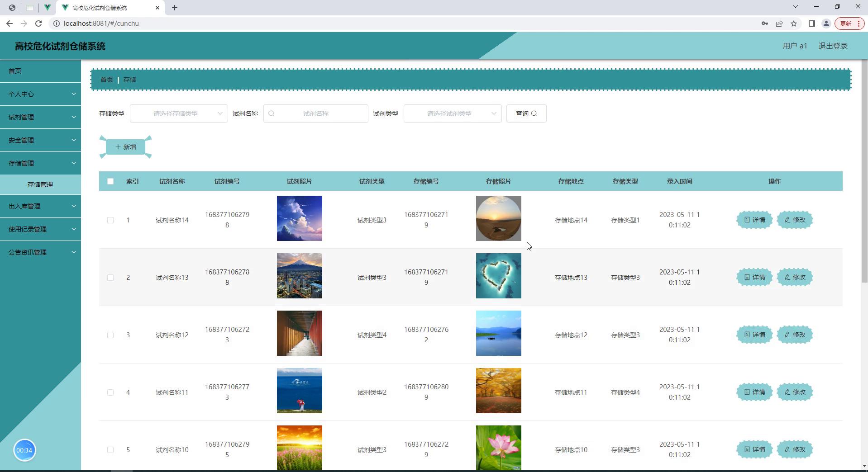The image size is (868, 472).
Task: Click the 存储地点14 cell
Action: point(571,220)
